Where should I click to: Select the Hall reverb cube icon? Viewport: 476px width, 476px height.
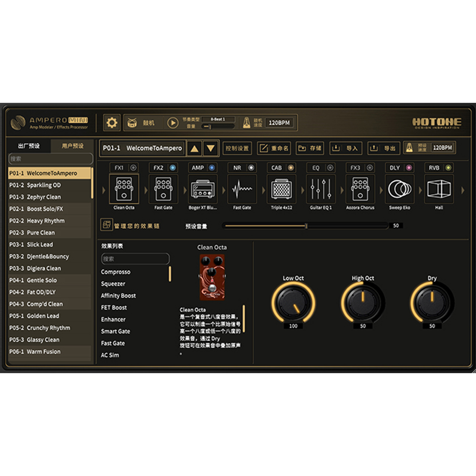(438, 189)
